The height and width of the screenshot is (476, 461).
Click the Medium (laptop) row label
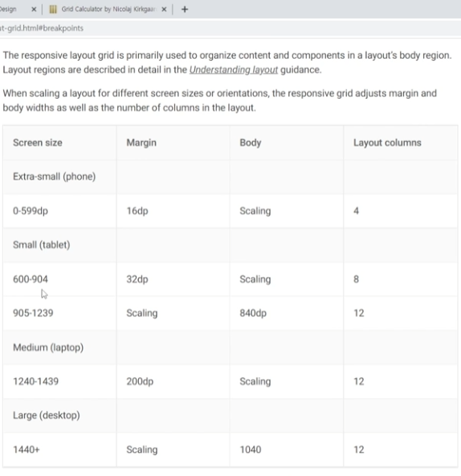(x=48, y=348)
